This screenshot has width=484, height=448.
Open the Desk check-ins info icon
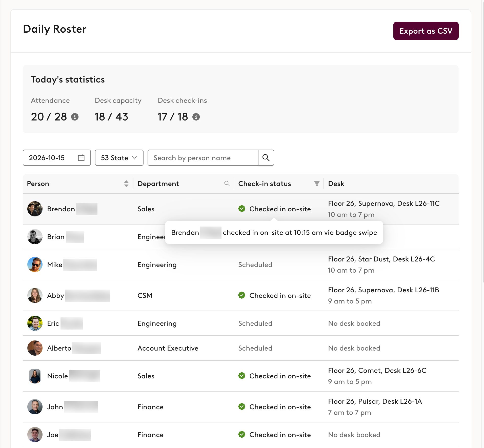tap(196, 117)
